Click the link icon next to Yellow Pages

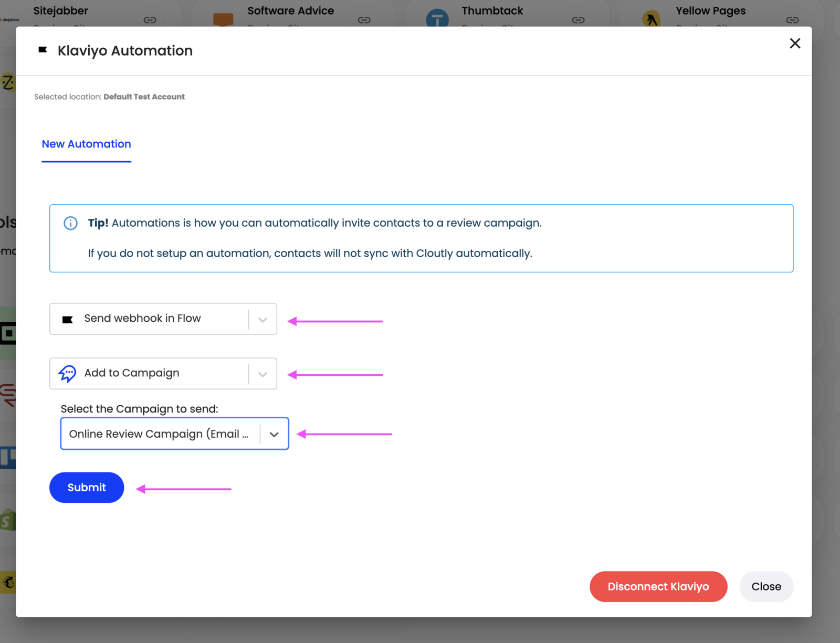792,19
